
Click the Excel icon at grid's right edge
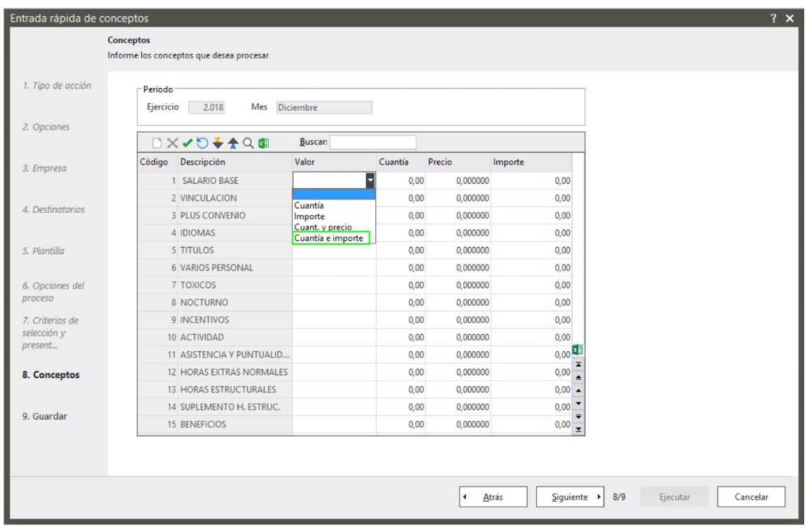pos(578,350)
